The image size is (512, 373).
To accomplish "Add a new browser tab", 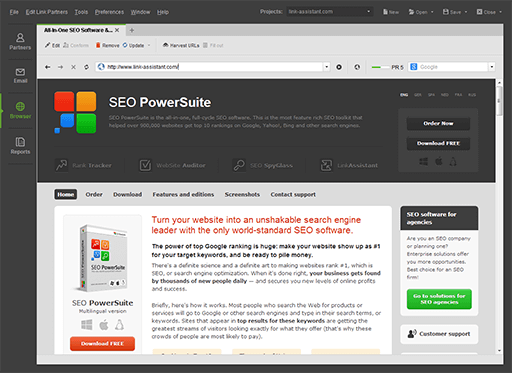I will (132, 30).
